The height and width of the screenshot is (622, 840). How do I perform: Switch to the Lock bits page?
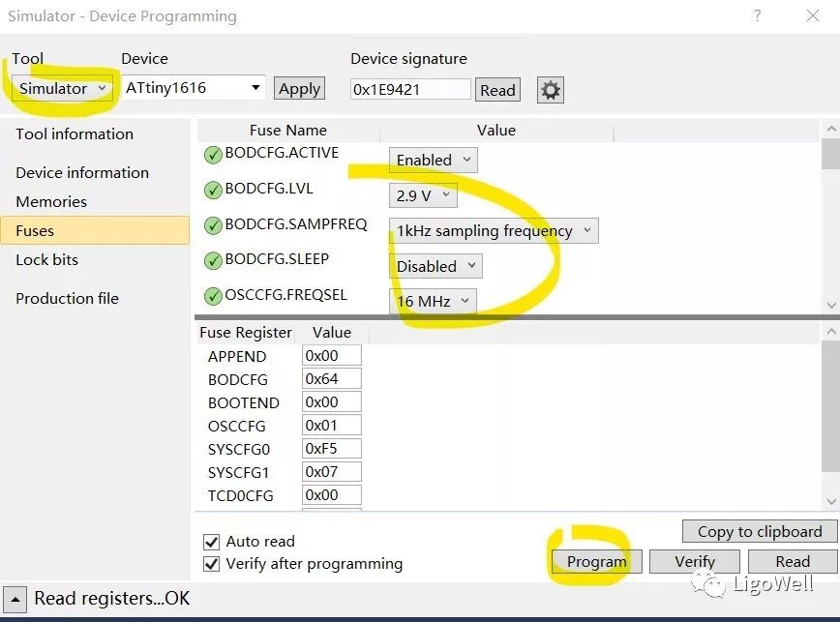tap(47, 259)
